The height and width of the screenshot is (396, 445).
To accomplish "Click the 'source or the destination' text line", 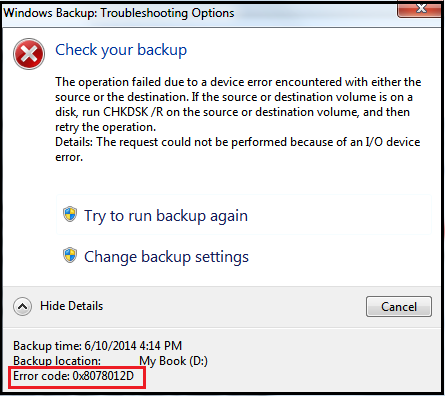I will click(234, 97).
